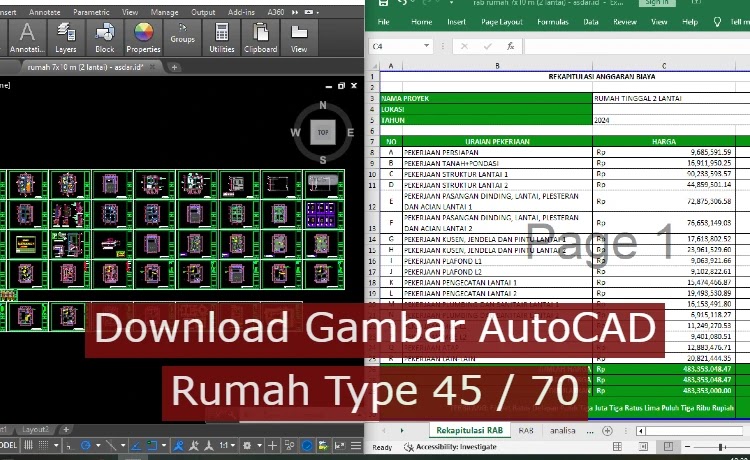The height and width of the screenshot is (460, 750).
Task: Close the rumah 7x10 m drawing tab
Action: [x=152, y=67]
